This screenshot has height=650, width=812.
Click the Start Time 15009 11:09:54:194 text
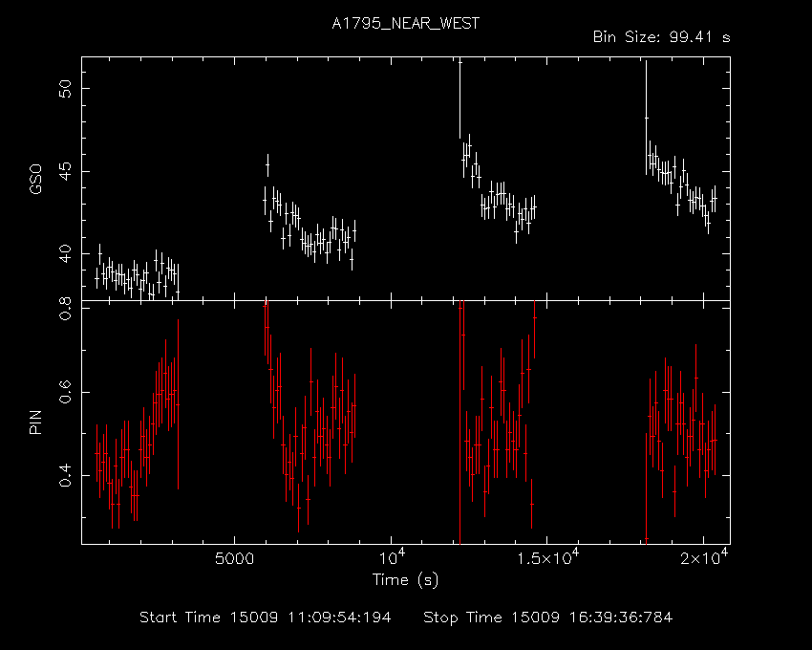(x=266, y=617)
